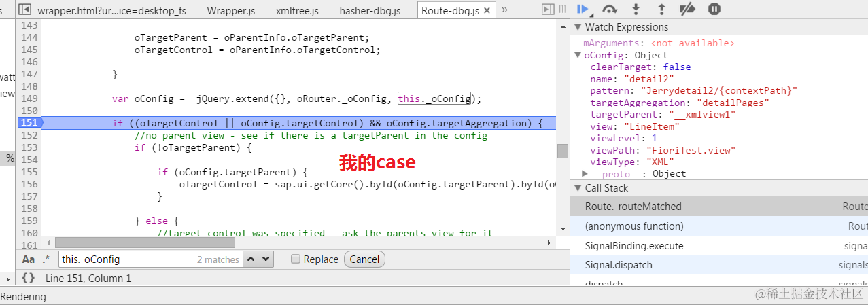Image resolution: width=868 pixels, height=305 pixels.
Task: Switch to the Wrapper.js tab
Action: [231, 10]
